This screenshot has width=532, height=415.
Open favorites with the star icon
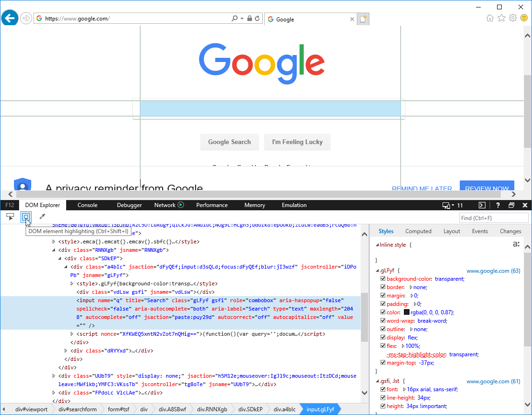click(501, 18)
